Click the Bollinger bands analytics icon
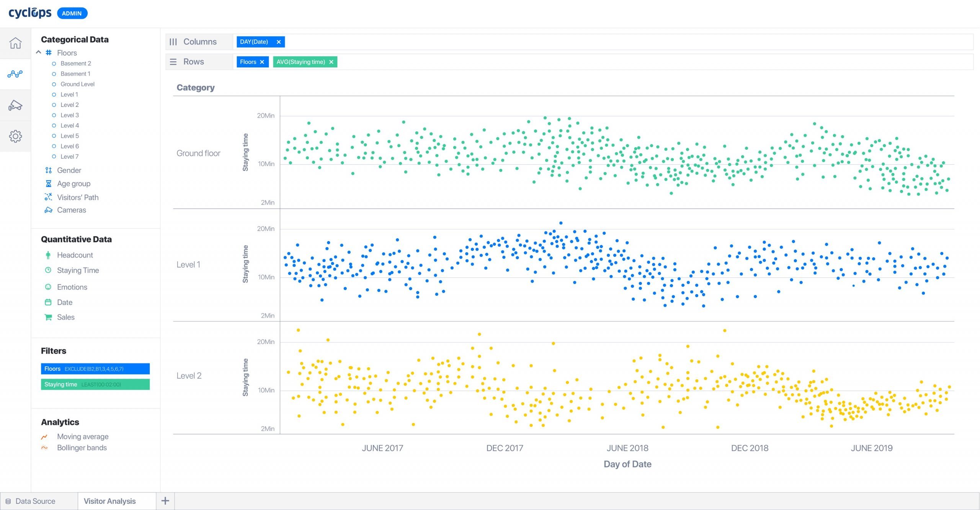Viewport: 980px width, 510px height. click(44, 448)
